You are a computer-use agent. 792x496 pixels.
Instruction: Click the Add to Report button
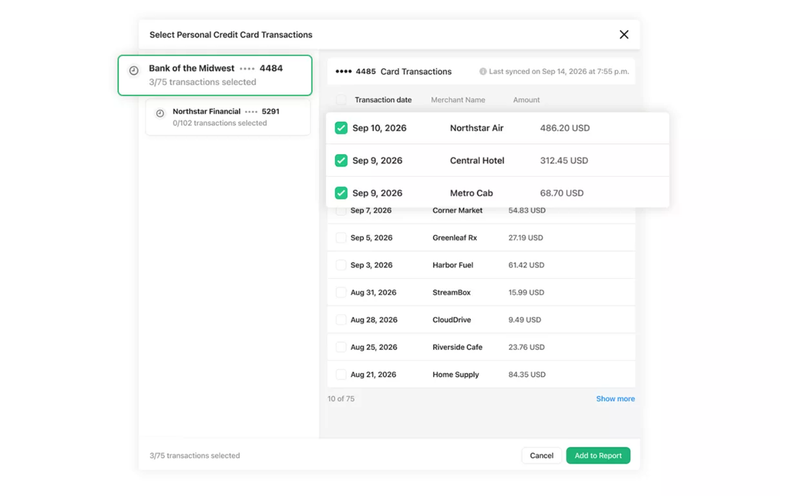click(598, 456)
